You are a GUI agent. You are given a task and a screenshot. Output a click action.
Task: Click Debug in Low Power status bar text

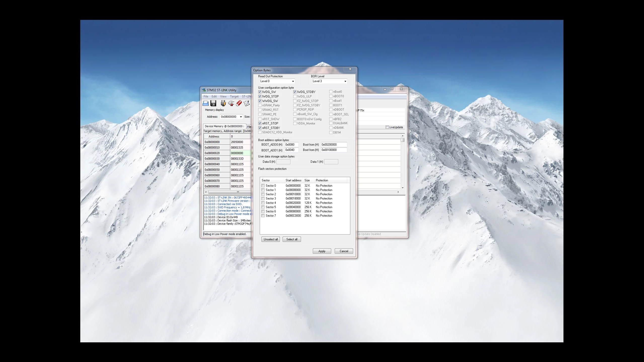tap(225, 234)
